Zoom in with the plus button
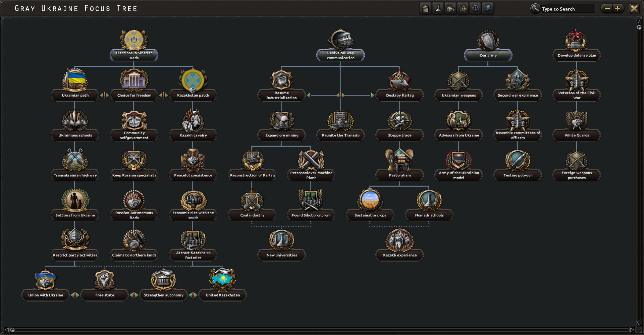This screenshot has height=335, width=644. click(x=618, y=9)
